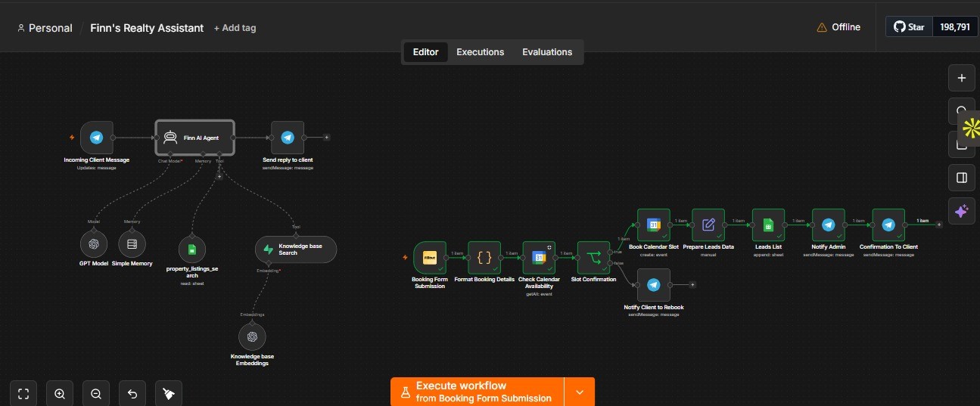Expand the Execute workflow trigger dropdown arrow

tap(580, 392)
